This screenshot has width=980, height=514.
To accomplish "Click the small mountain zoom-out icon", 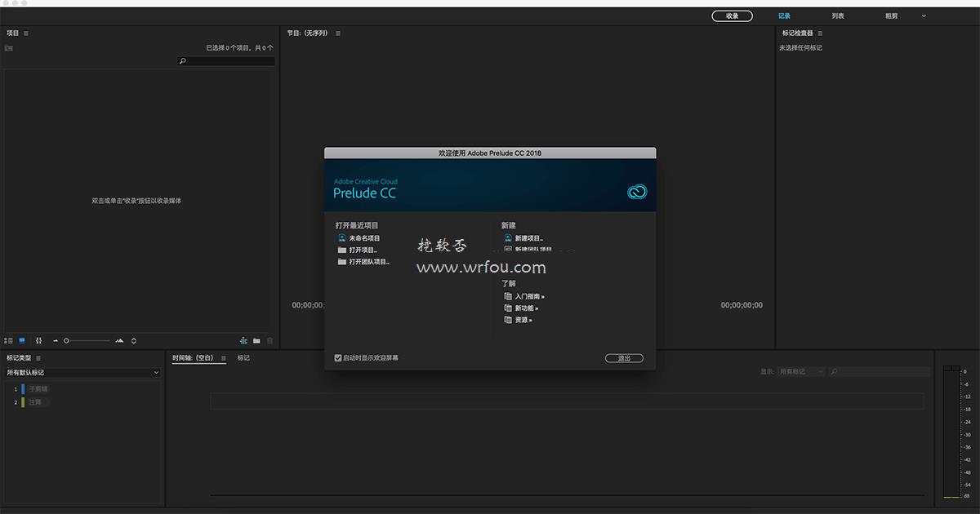I will (56, 340).
